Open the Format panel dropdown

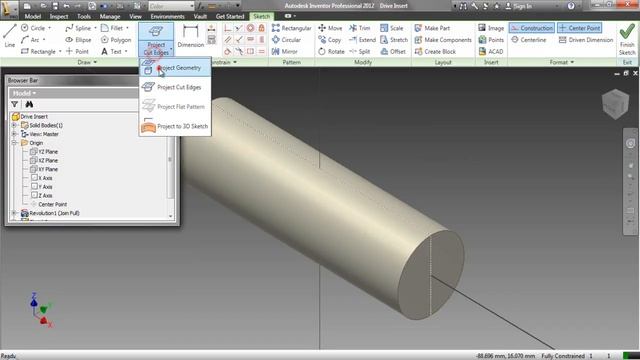pyautogui.click(x=562, y=62)
